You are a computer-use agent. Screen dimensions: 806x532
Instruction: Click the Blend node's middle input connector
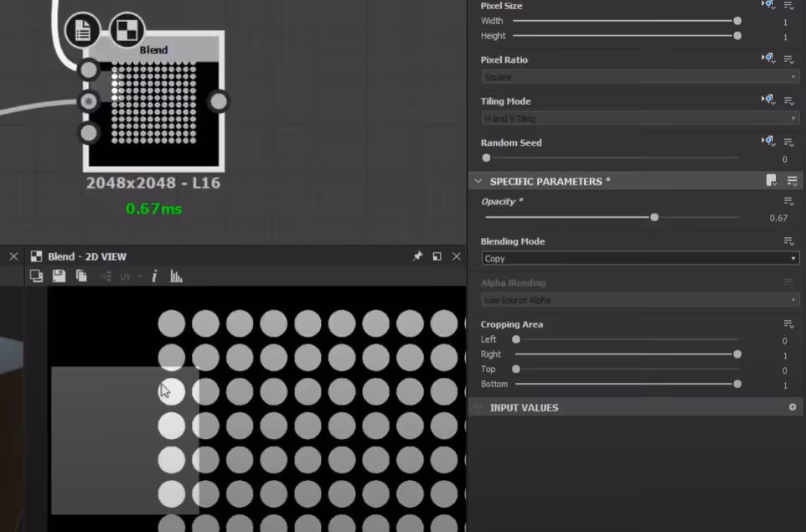[89, 101]
